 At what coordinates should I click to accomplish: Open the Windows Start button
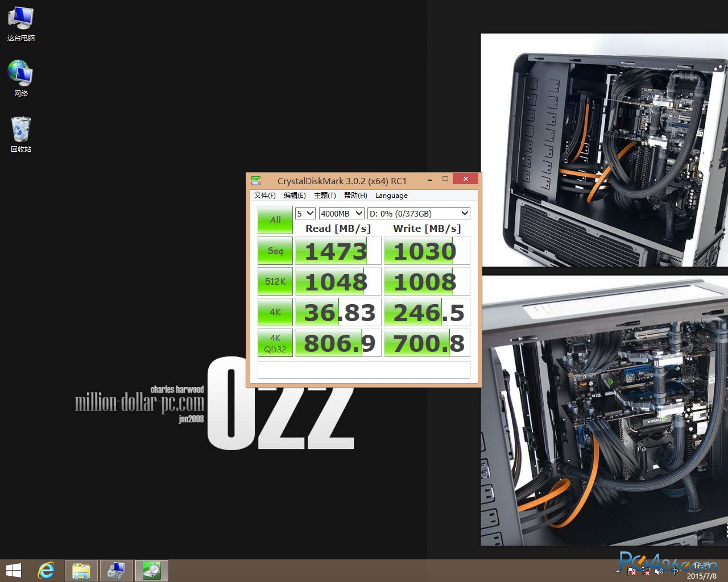click(14, 570)
